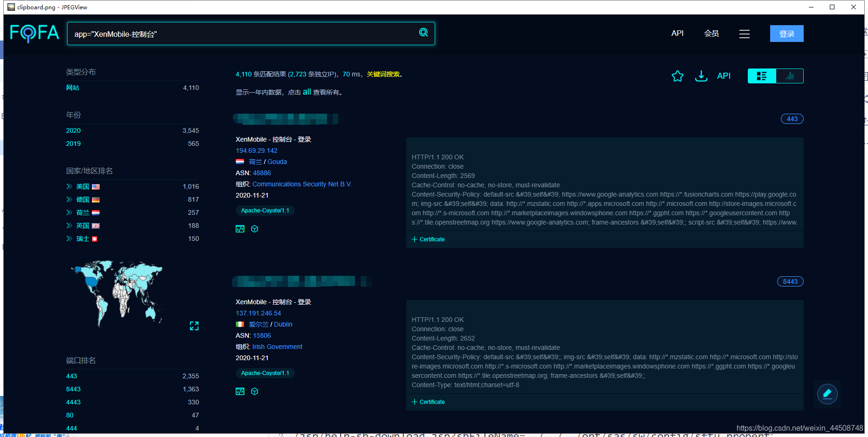Open website code icon for 194.69.29.142
The width and height of the screenshot is (868, 437).
[240, 229]
